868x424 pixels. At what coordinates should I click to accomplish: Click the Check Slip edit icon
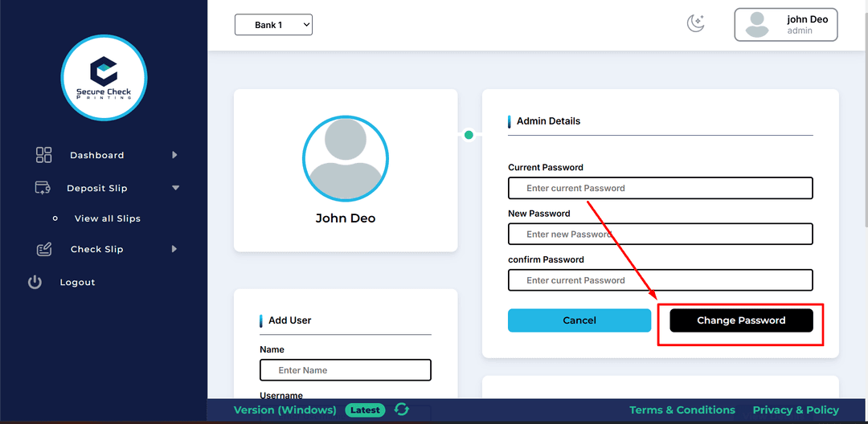pos(43,249)
